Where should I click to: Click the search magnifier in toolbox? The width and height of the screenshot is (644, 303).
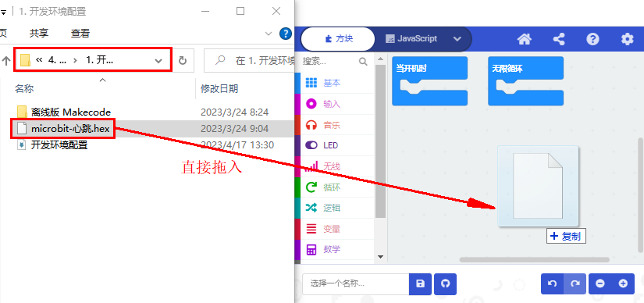coord(363,61)
